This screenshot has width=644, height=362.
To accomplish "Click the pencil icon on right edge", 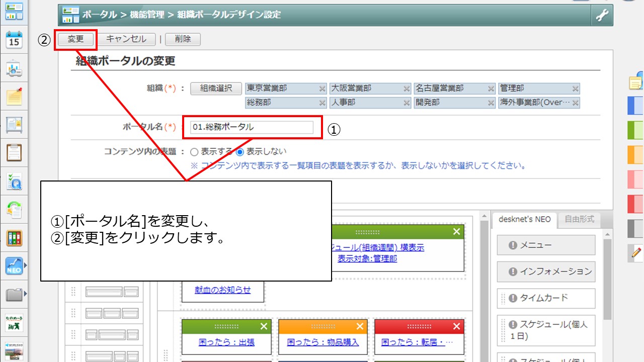I will click(636, 253).
